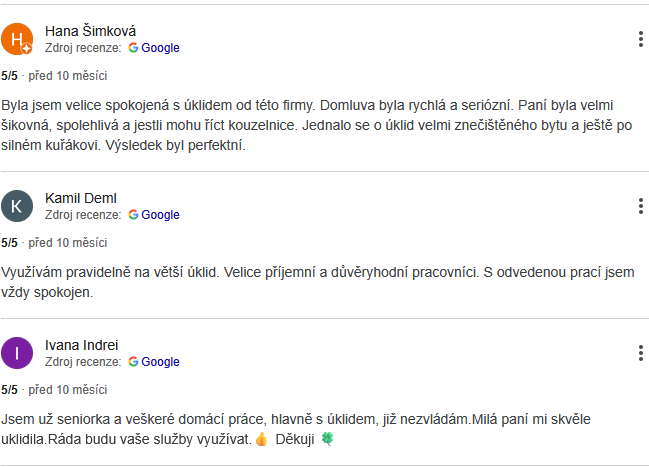Click 'před 10 měsíci' date on Kamil's review
Viewport: 649px width, 467px height.
coord(68,242)
